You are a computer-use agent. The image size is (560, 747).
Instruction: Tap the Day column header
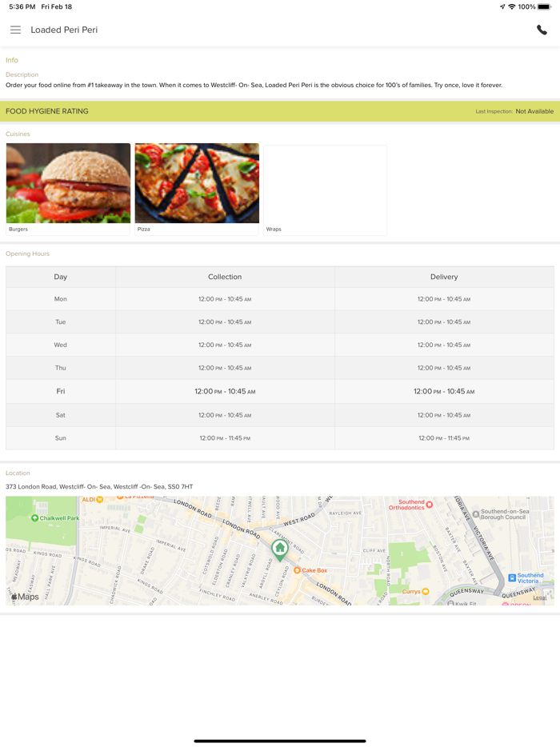[x=61, y=277]
